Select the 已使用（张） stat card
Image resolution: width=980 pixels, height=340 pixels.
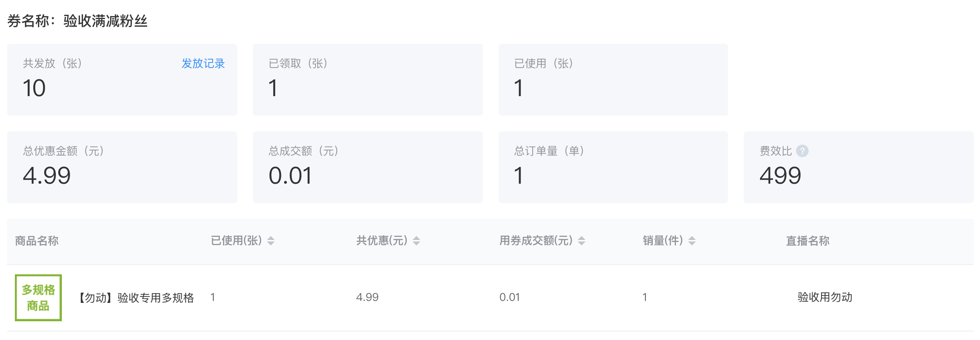pyautogui.click(x=613, y=80)
